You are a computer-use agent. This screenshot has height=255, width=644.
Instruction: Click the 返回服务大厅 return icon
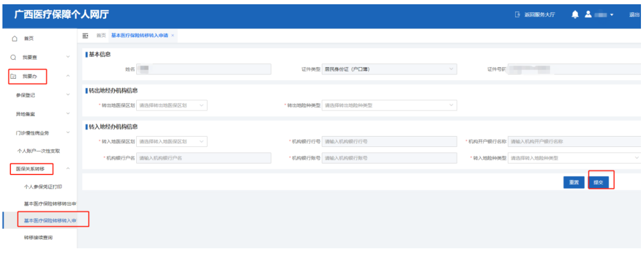point(518,15)
